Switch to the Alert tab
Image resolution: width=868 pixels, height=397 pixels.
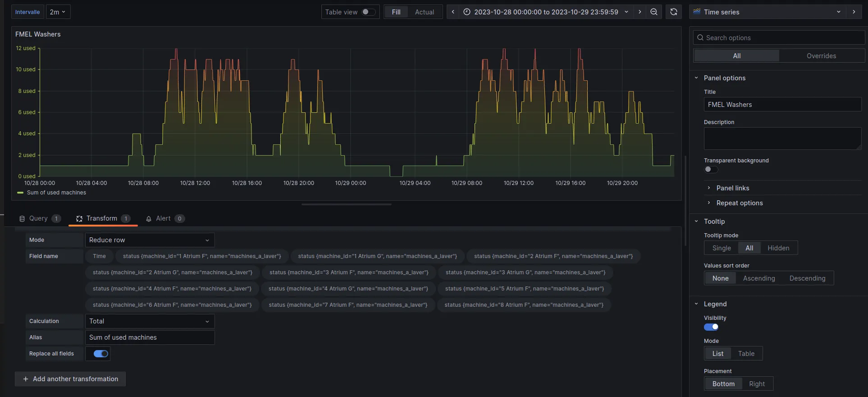pos(165,219)
